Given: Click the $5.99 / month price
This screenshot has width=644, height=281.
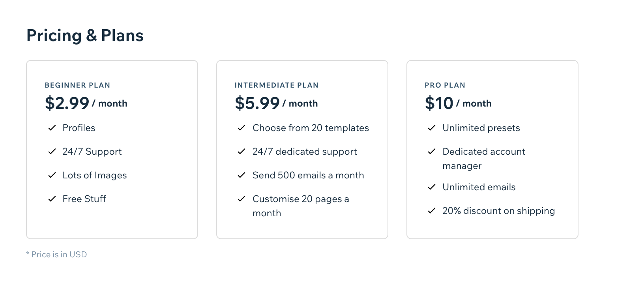Looking at the screenshot, I should click(276, 103).
